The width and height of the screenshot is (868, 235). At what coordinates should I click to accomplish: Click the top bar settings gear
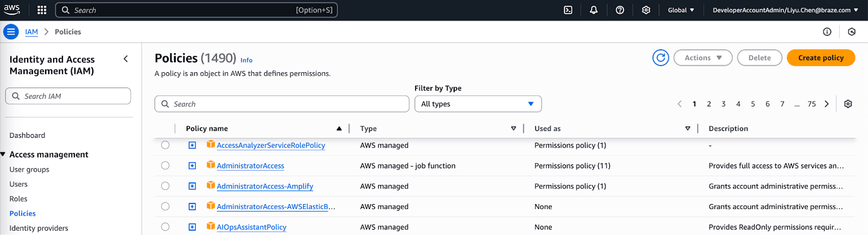(646, 10)
